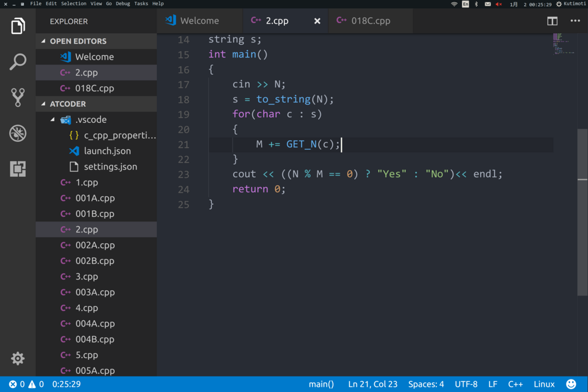Open the Source Control view icon
The width and height of the screenshot is (588, 392).
coord(18,98)
